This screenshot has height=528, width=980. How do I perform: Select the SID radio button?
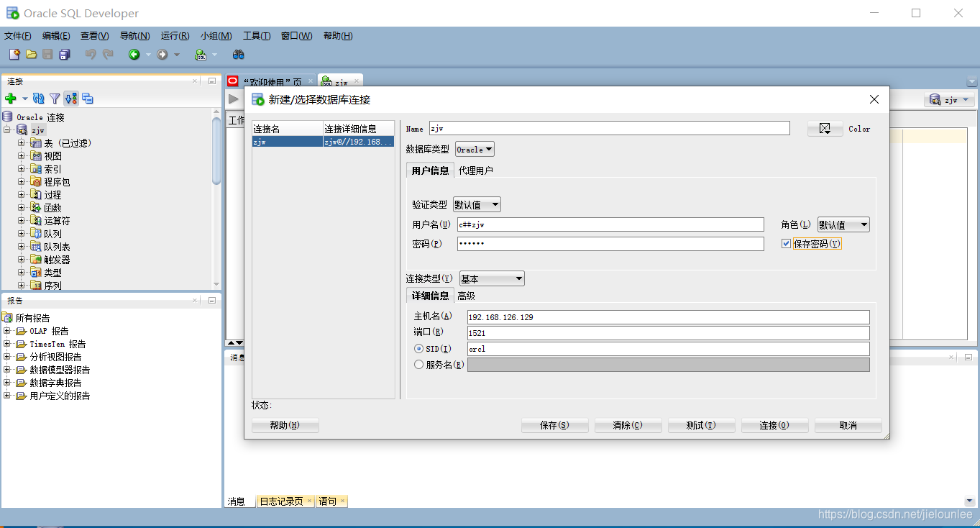(418, 349)
